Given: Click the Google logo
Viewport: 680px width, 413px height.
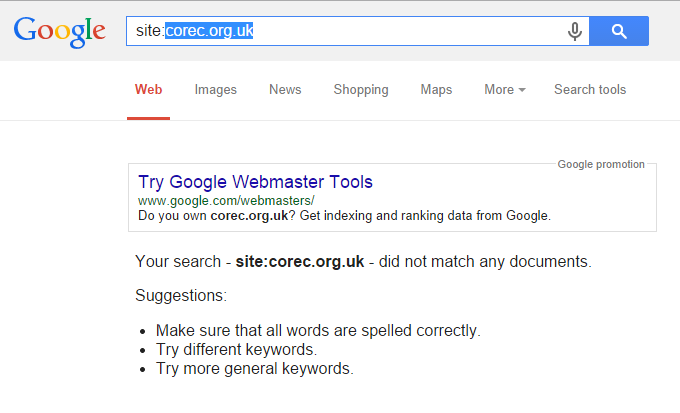Looking at the screenshot, I should (59, 32).
